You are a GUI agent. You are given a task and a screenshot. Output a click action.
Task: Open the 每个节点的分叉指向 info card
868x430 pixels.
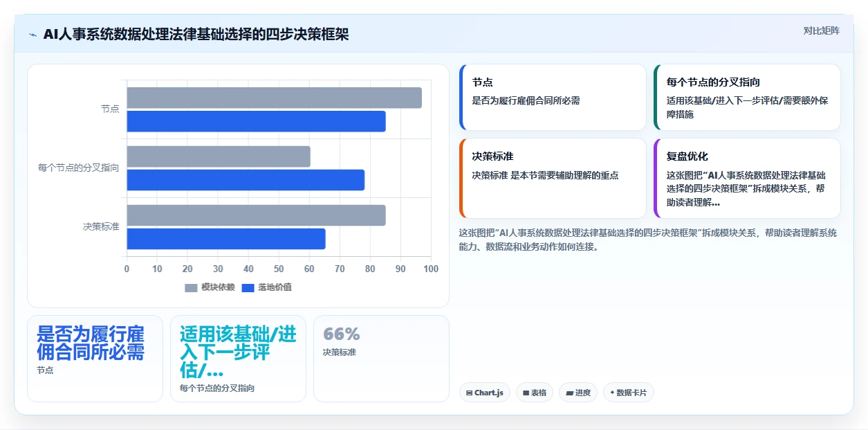pyautogui.click(x=747, y=98)
